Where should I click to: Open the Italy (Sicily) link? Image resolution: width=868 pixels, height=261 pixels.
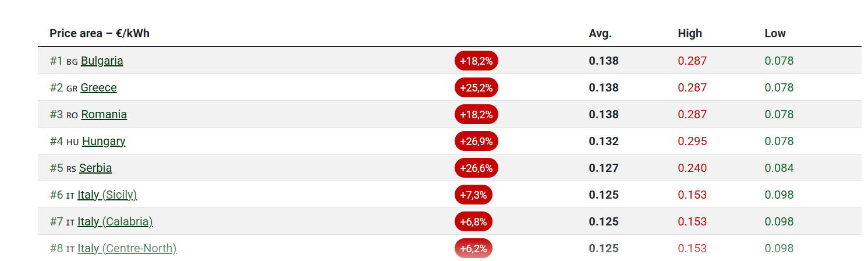pyautogui.click(x=107, y=195)
